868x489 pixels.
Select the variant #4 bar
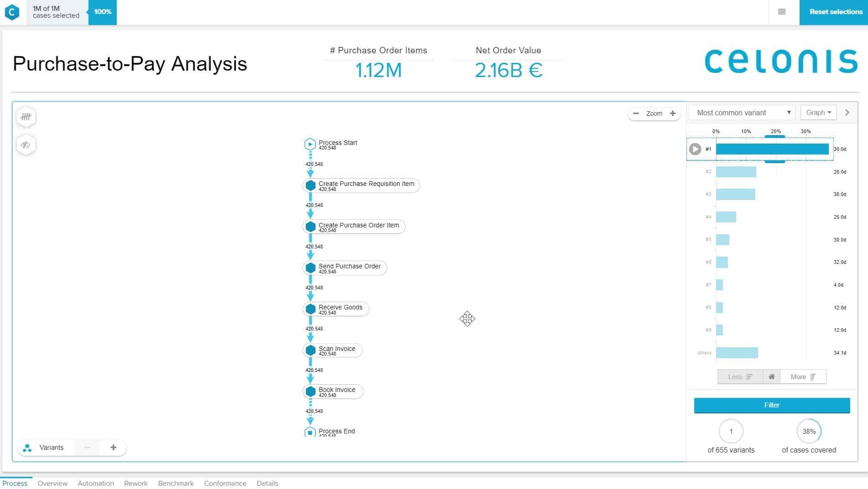pos(726,217)
